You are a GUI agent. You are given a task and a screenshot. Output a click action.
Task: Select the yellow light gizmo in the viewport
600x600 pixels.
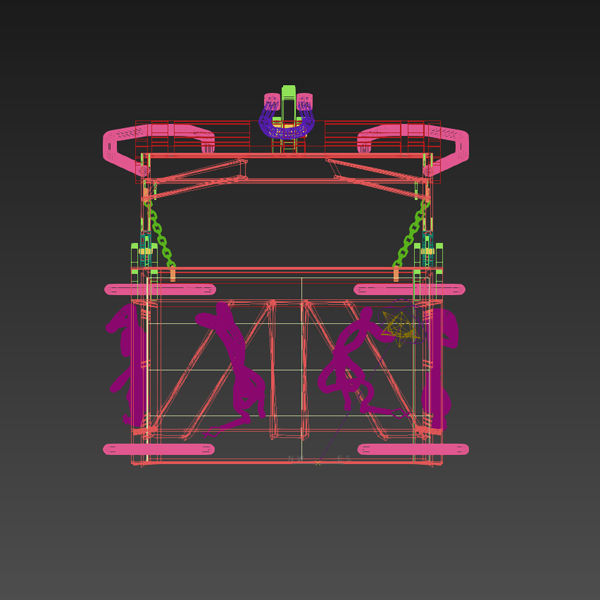coord(400,329)
